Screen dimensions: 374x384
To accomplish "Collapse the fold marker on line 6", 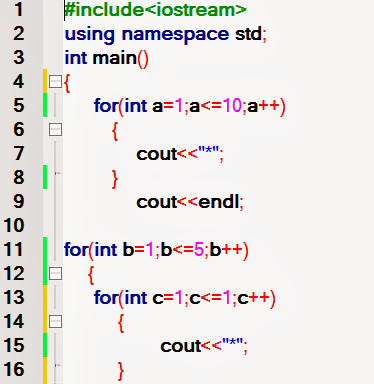I will pos(55,129).
